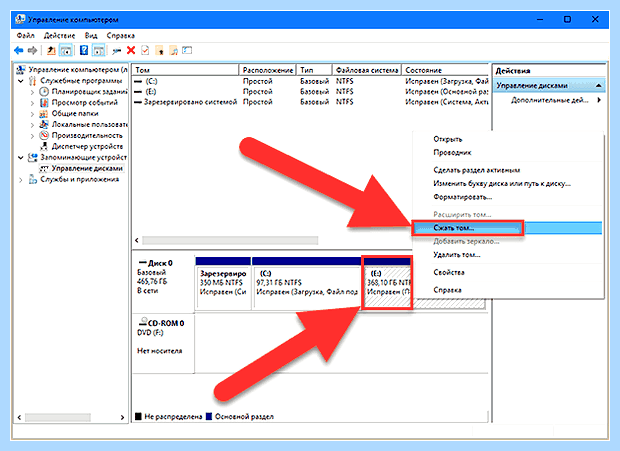This screenshot has width=620, height=451.
Task: Click the blue Back arrow in toolbar
Action: click(19, 51)
